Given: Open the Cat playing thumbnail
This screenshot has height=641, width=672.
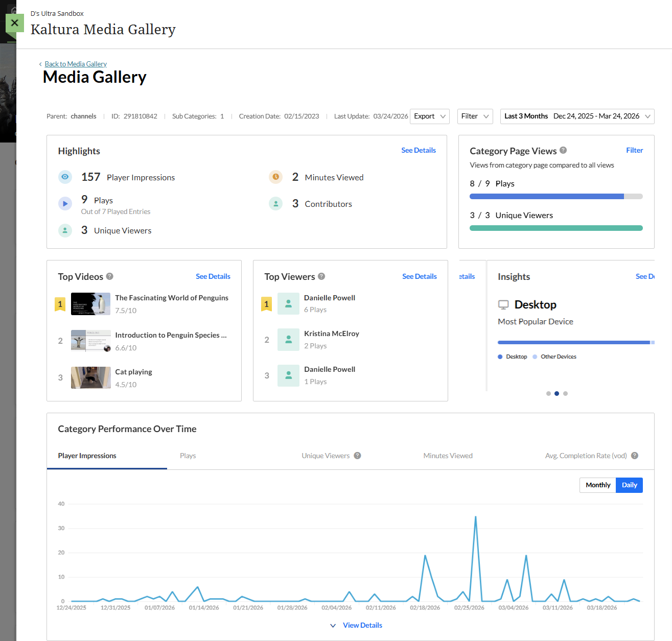Looking at the screenshot, I should coord(90,378).
